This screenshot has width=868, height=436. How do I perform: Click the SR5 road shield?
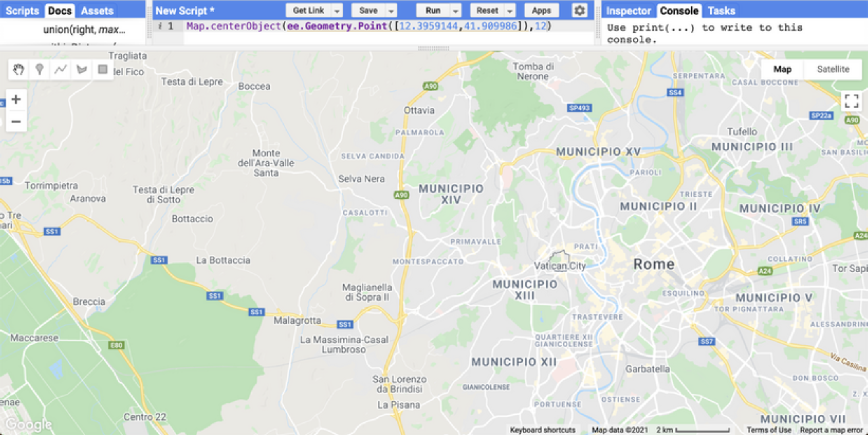pyautogui.click(x=800, y=221)
